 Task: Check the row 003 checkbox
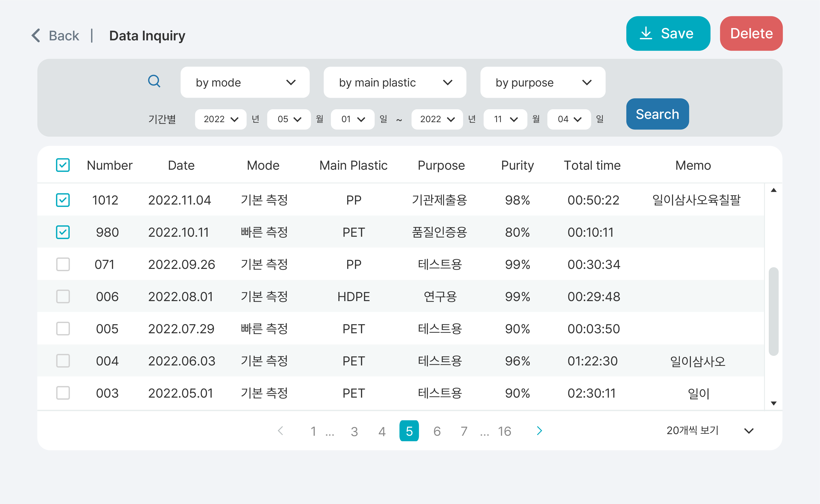63,393
